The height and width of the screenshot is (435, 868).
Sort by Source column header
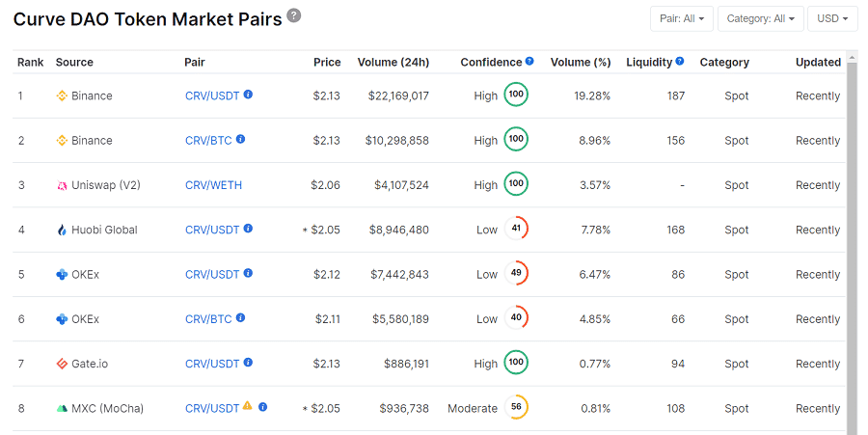74,62
